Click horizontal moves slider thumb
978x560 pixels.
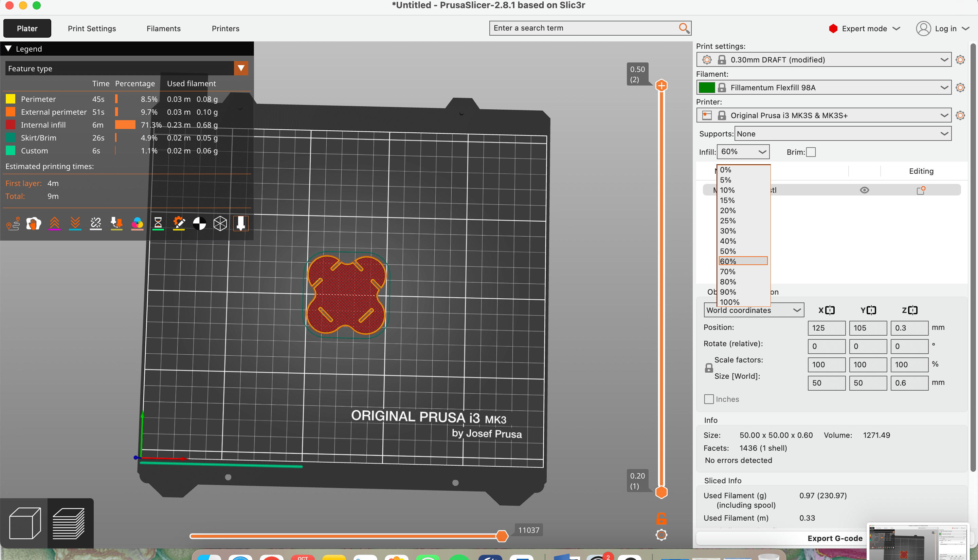pyautogui.click(x=502, y=536)
